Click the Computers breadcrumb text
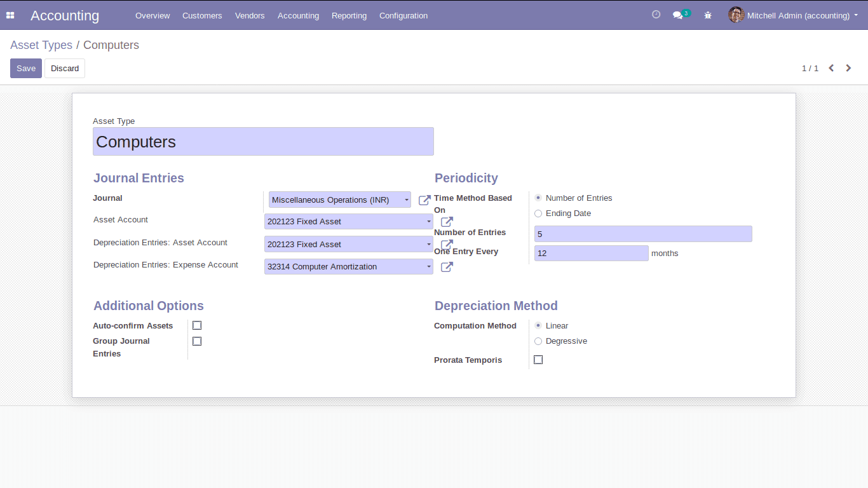 tap(111, 45)
